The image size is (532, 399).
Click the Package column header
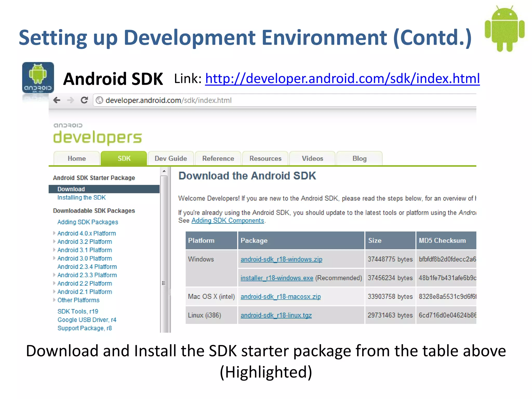[x=301, y=241]
